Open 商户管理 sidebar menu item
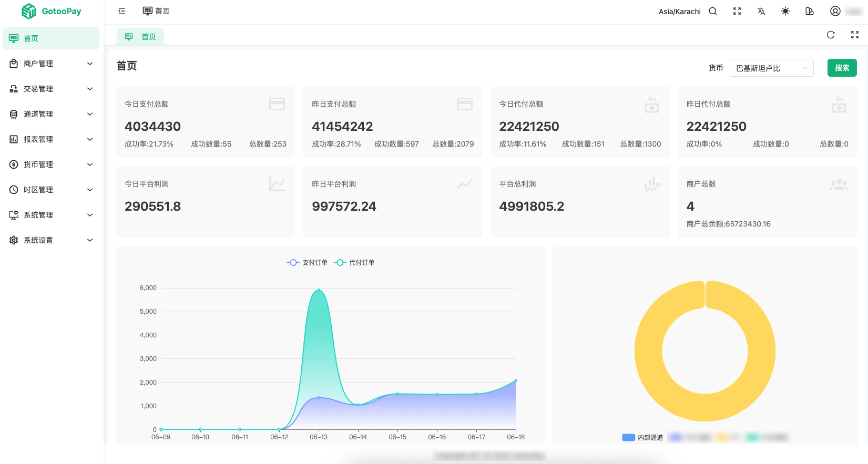This screenshot has width=868, height=464. [51, 64]
